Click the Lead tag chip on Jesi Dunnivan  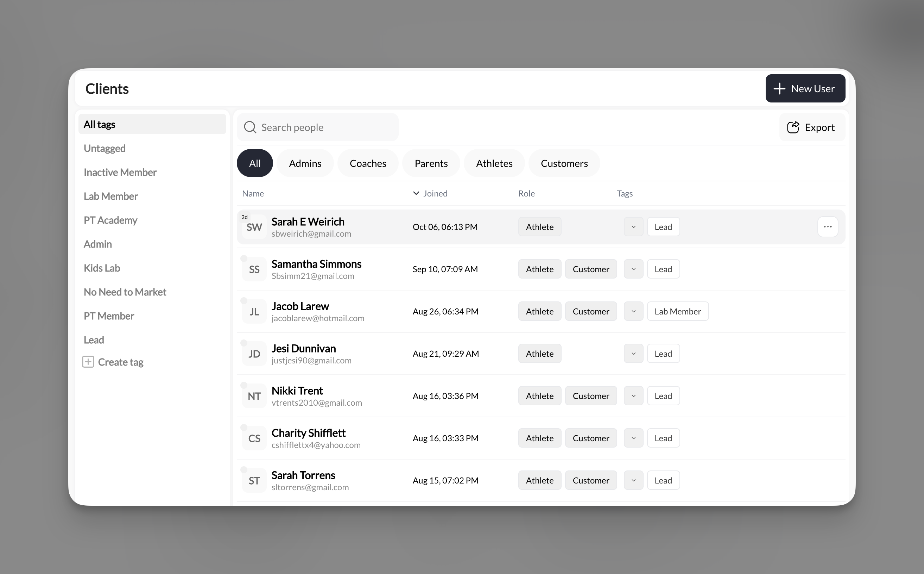[663, 354]
